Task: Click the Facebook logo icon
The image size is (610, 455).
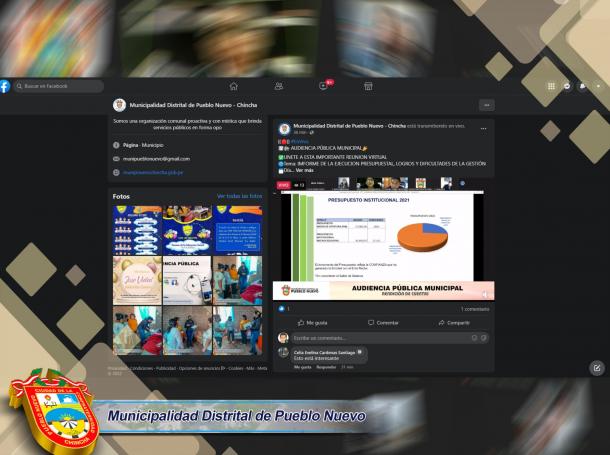Action: (x=6, y=86)
